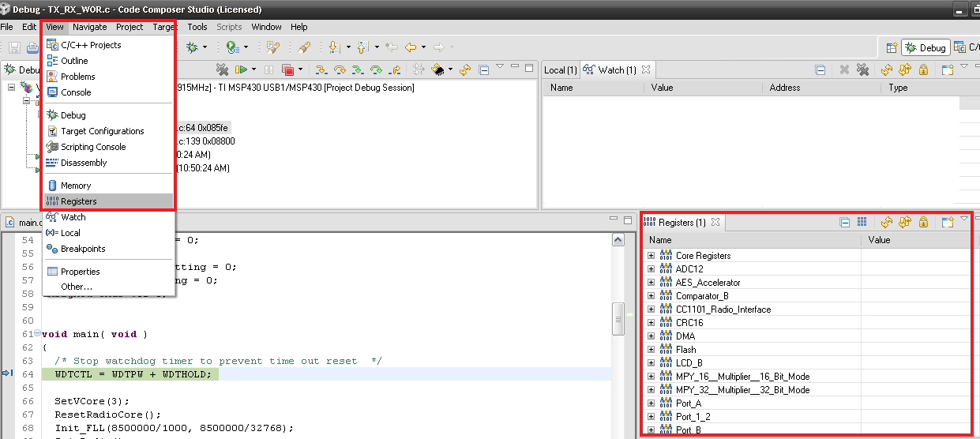The height and width of the screenshot is (439, 980).
Task: Toggle the lock icon in Watch panel
Action: coord(922,70)
